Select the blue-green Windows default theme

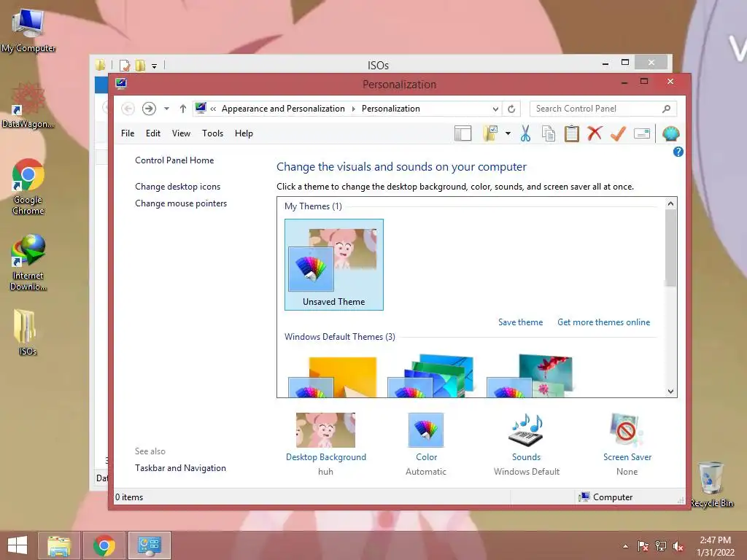[432, 376]
